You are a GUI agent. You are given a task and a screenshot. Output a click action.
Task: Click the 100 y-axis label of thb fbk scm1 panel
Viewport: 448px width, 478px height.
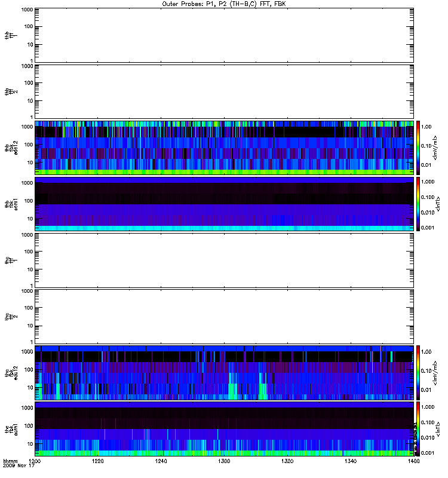point(29,201)
